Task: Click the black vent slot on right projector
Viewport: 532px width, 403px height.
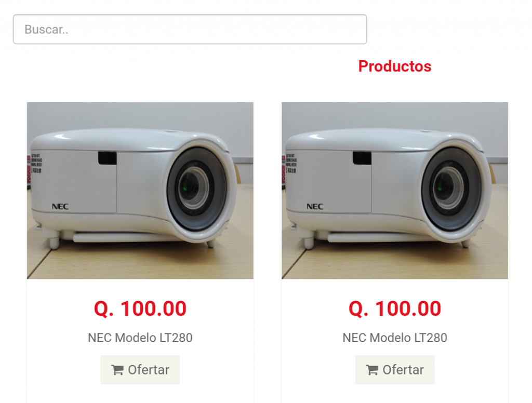Action: click(362, 158)
